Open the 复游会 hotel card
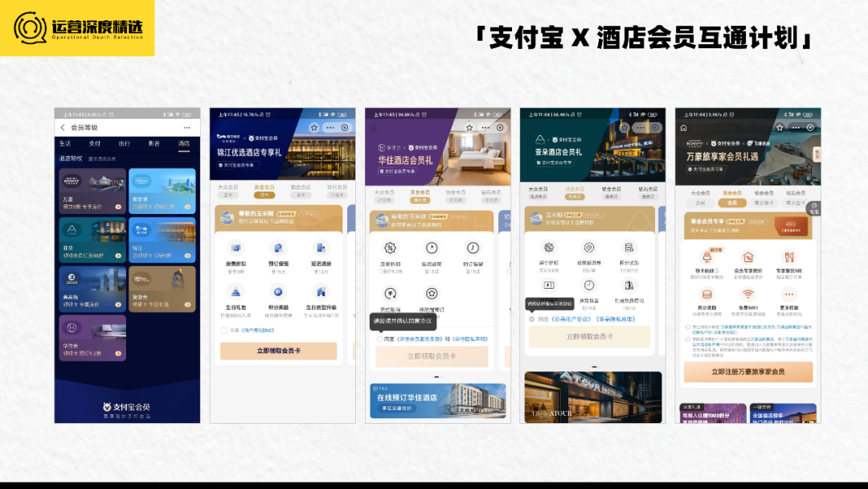This screenshot has height=489, width=868. pos(162,289)
